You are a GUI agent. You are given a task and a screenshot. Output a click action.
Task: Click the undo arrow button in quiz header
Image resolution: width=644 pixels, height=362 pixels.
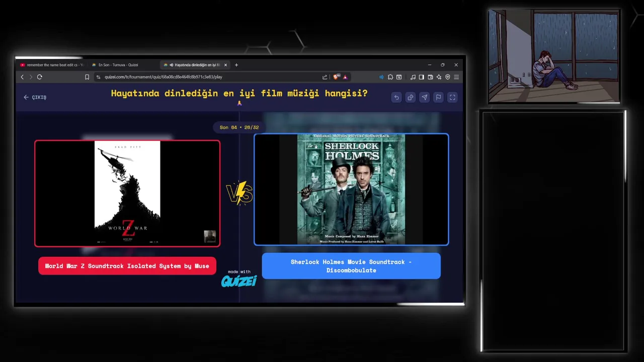tap(396, 98)
